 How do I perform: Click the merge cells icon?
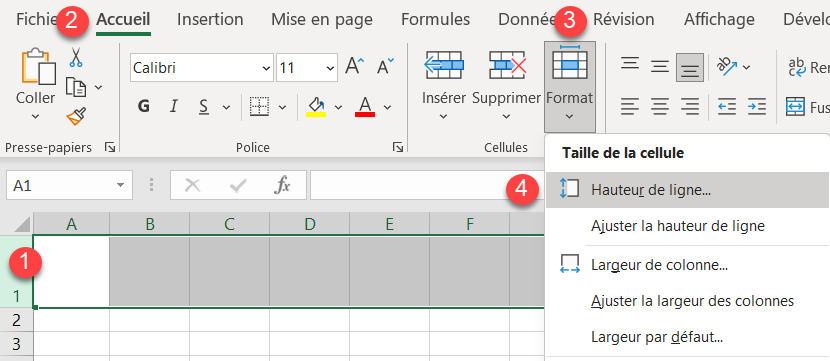coord(795,106)
